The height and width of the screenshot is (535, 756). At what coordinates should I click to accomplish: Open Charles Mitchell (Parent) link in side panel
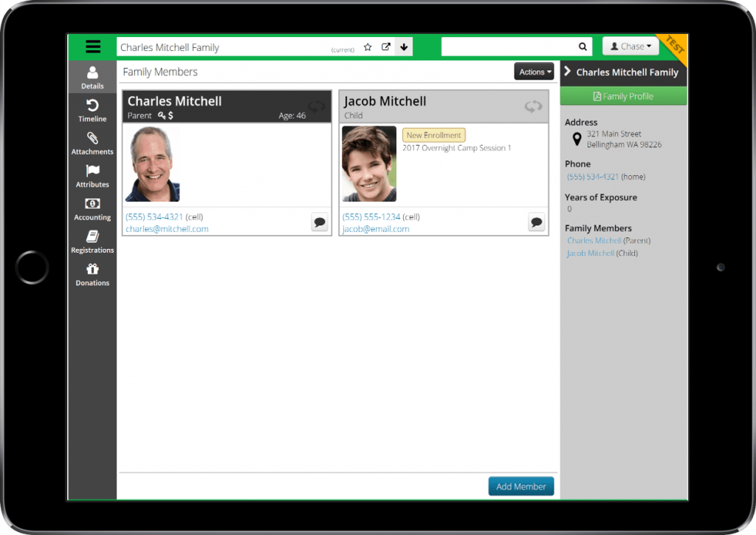point(594,241)
